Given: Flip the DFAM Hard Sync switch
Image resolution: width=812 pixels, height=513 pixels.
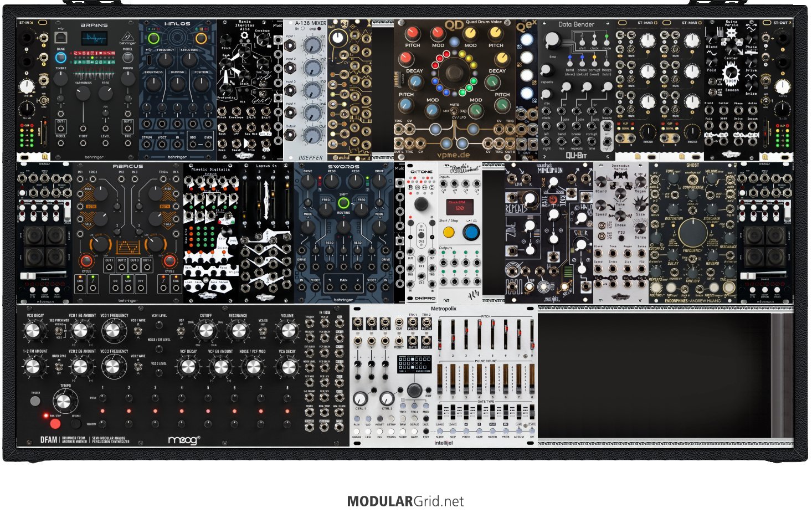Looking at the screenshot, I should 59,366.
